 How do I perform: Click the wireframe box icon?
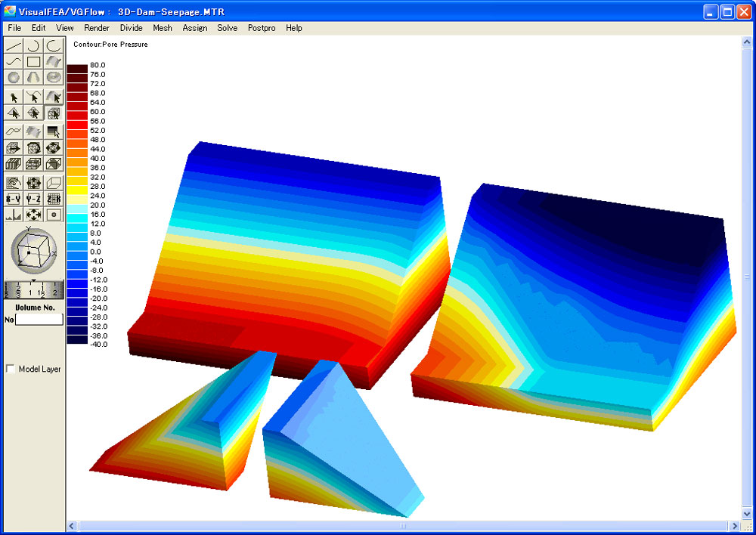click(x=54, y=183)
